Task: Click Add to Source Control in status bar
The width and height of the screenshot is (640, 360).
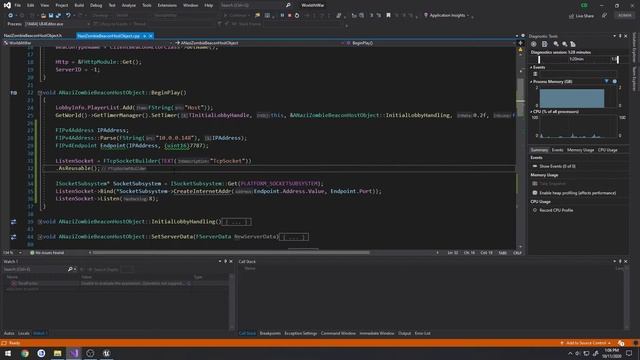Action: (x=586, y=343)
